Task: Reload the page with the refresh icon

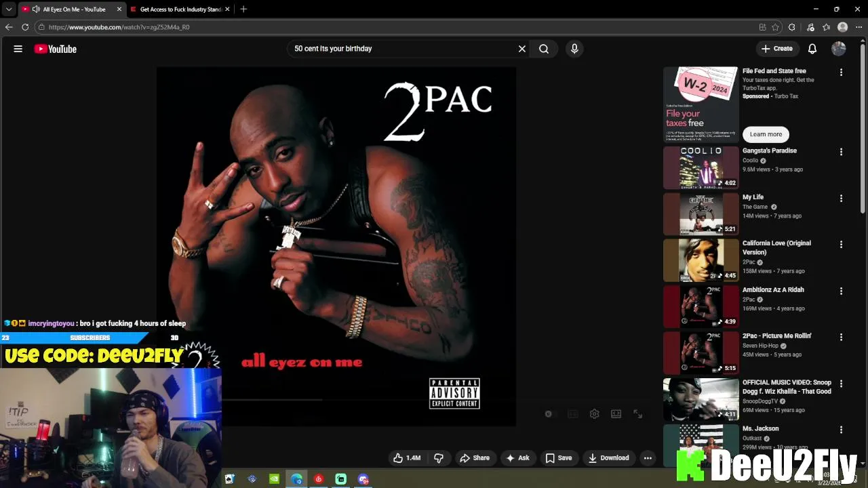Action: point(25,27)
